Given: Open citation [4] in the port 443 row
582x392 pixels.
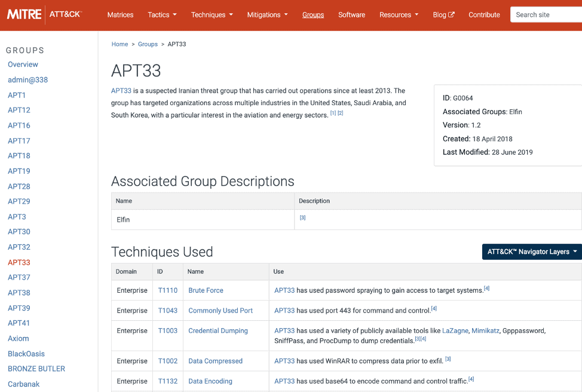Looking at the screenshot, I should pyautogui.click(x=434, y=308).
